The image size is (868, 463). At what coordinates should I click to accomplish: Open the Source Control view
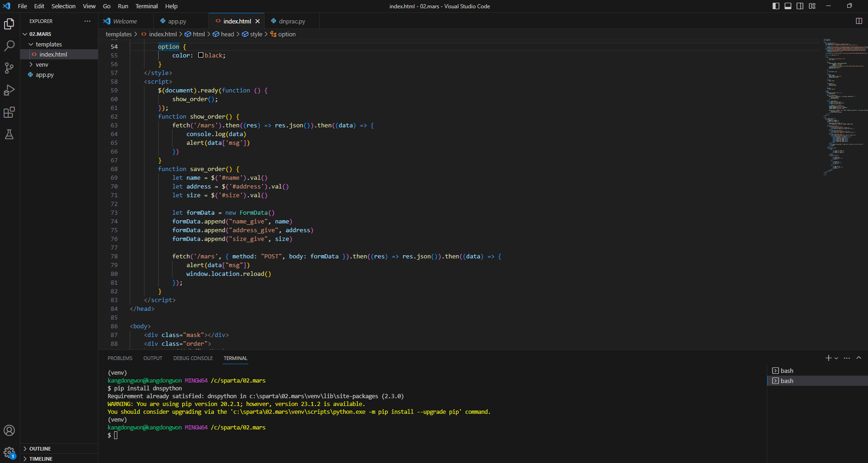(x=9, y=68)
